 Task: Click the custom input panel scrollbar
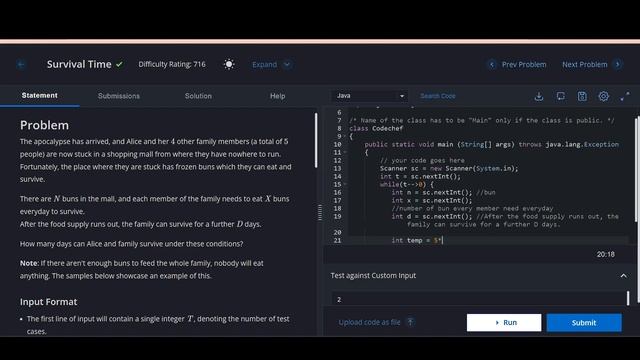click(628, 298)
